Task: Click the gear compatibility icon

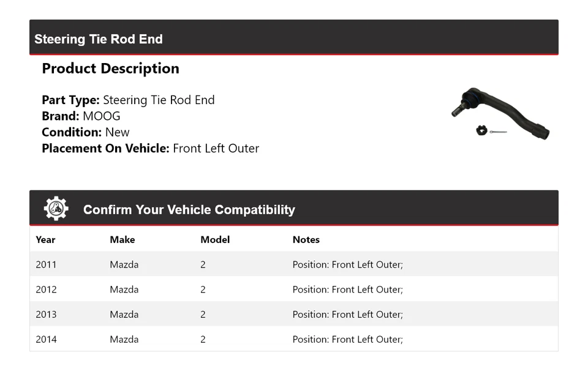Action: [x=56, y=209]
